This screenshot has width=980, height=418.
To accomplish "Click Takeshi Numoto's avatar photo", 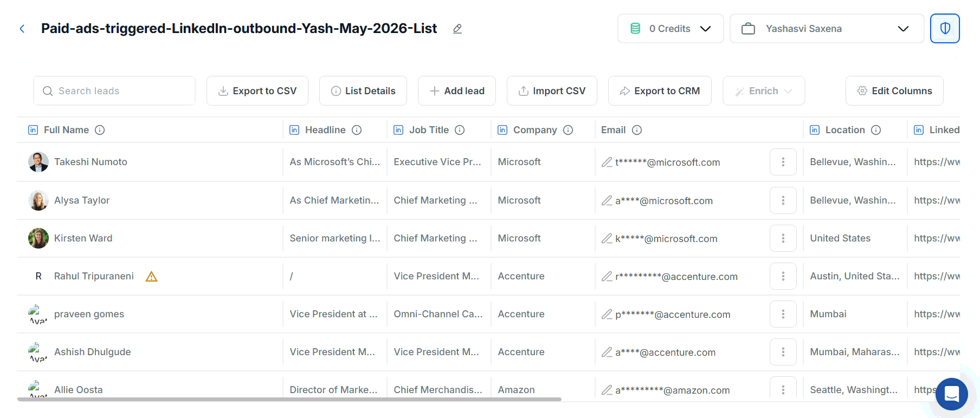I will click(x=38, y=162).
